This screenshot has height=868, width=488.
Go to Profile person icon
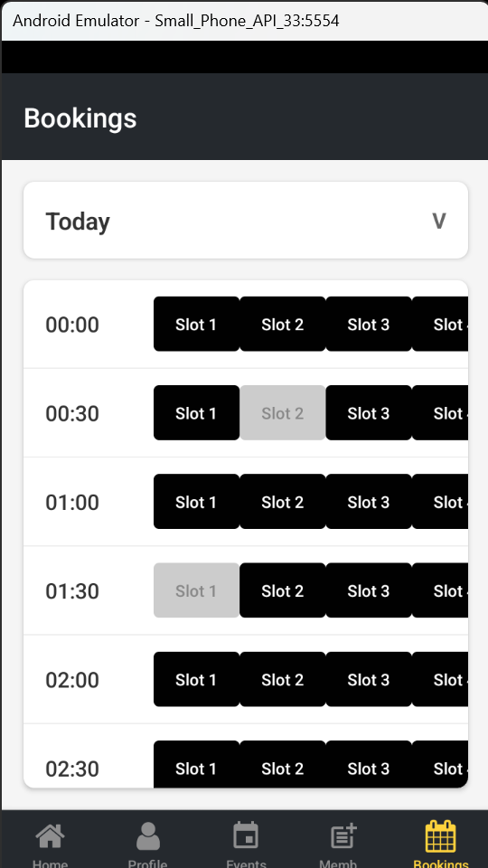pyautogui.click(x=147, y=835)
